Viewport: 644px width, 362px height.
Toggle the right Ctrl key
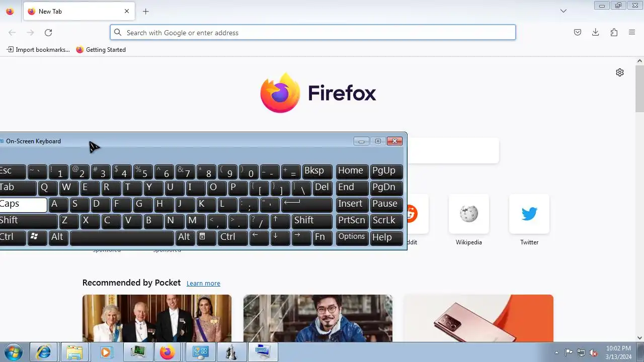tap(233, 237)
